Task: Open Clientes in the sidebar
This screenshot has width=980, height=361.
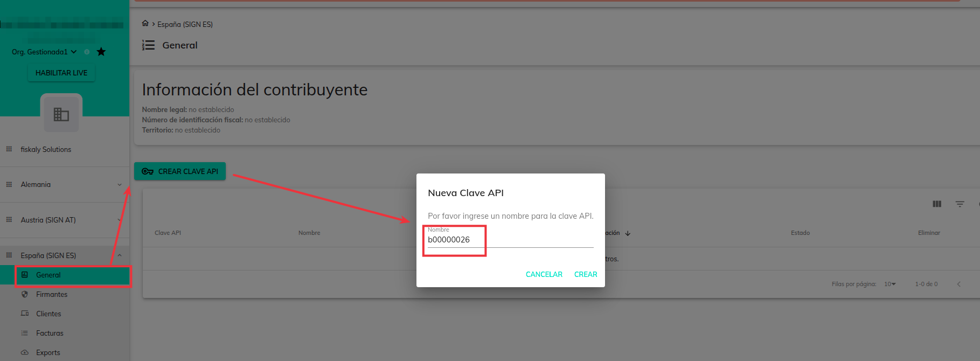Action: pos(48,314)
